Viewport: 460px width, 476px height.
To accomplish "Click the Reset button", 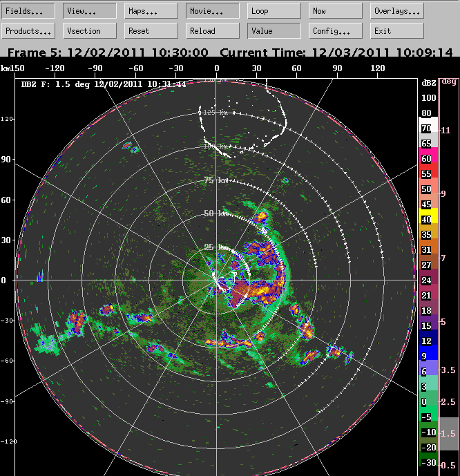I will [x=151, y=31].
